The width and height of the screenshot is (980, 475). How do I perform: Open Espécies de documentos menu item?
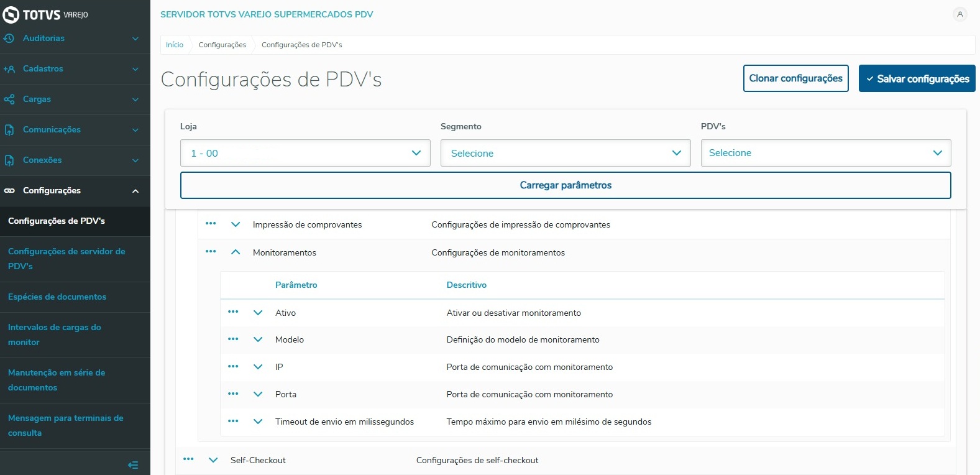[75, 297]
